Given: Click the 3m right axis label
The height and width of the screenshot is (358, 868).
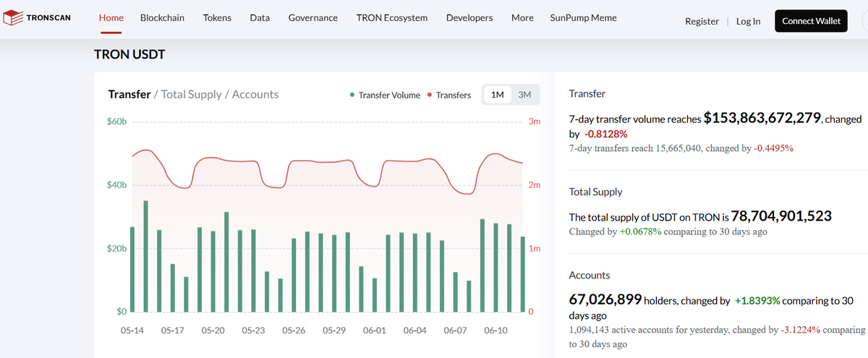Looking at the screenshot, I should 535,122.
